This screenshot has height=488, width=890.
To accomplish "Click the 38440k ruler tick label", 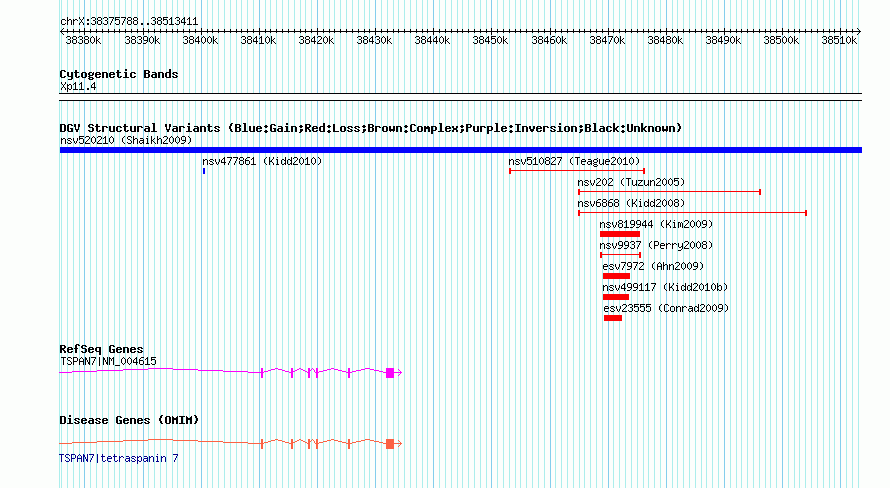I will (x=432, y=40).
